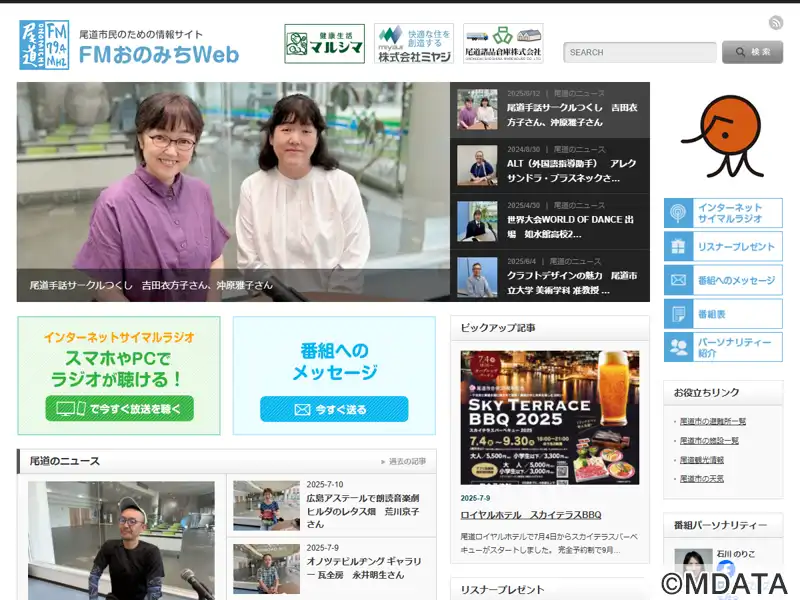Open the 尾道市の避難所一覧 link

[x=713, y=421]
